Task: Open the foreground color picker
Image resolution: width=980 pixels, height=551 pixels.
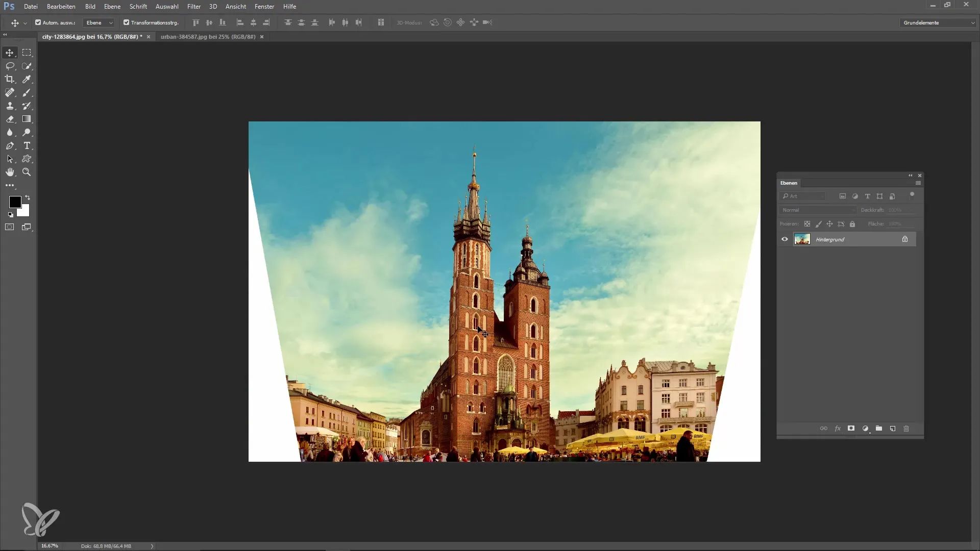Action: tap(15, 202)
